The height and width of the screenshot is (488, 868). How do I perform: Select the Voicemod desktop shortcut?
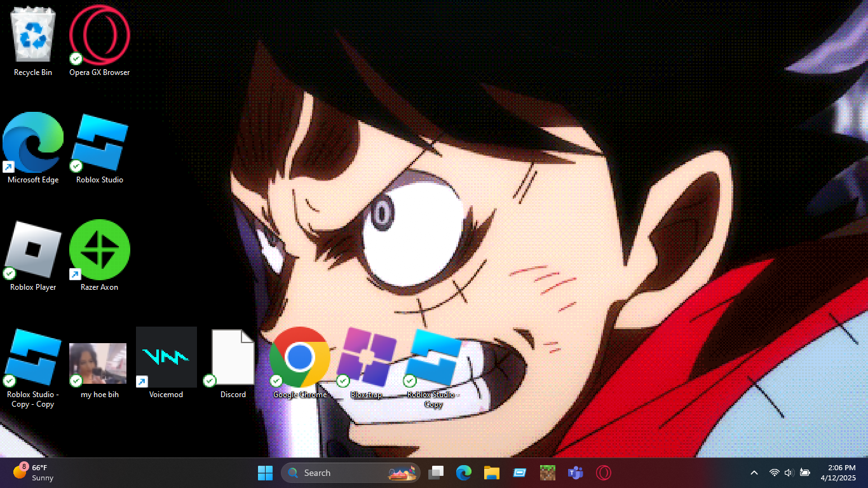click(166, 364)
